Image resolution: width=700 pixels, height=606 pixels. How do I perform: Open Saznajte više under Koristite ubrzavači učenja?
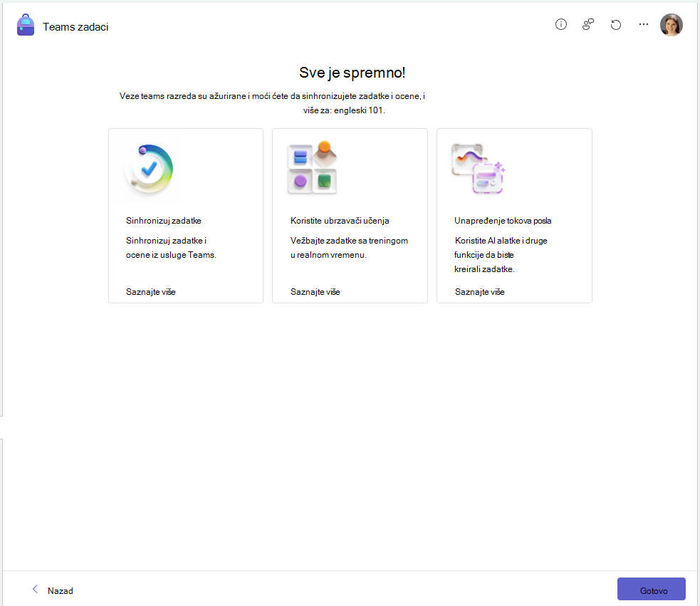(x=315, y=292)
